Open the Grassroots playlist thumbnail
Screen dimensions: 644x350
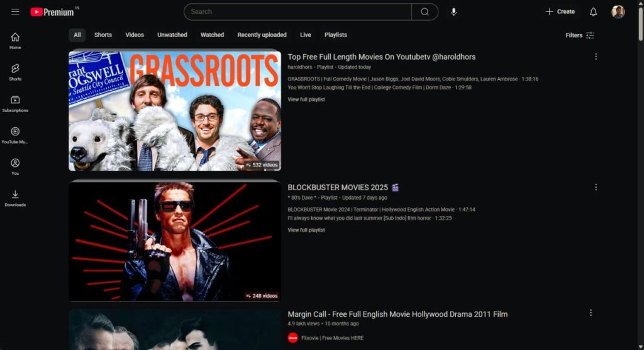[x=175, y=111]
